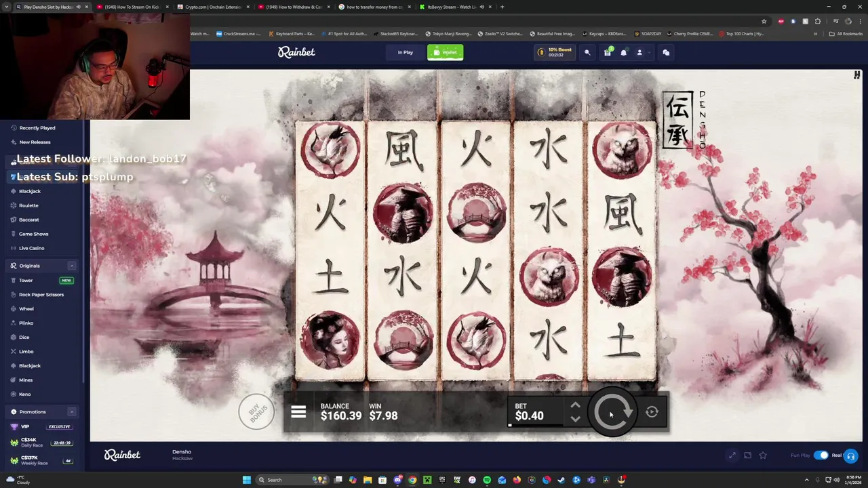Click the Rainbet logo in the header
This screenshot has height=488, width=868.
click(296, 52)
